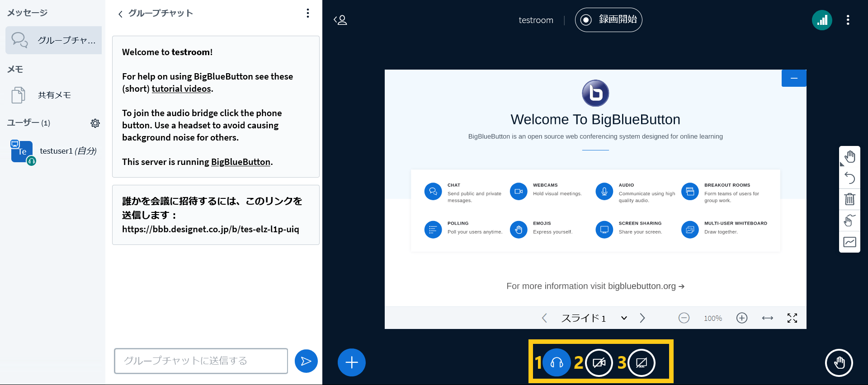Toggle webcam sharing button
Viewport: 868px width, 385px height.
[599, 362]
